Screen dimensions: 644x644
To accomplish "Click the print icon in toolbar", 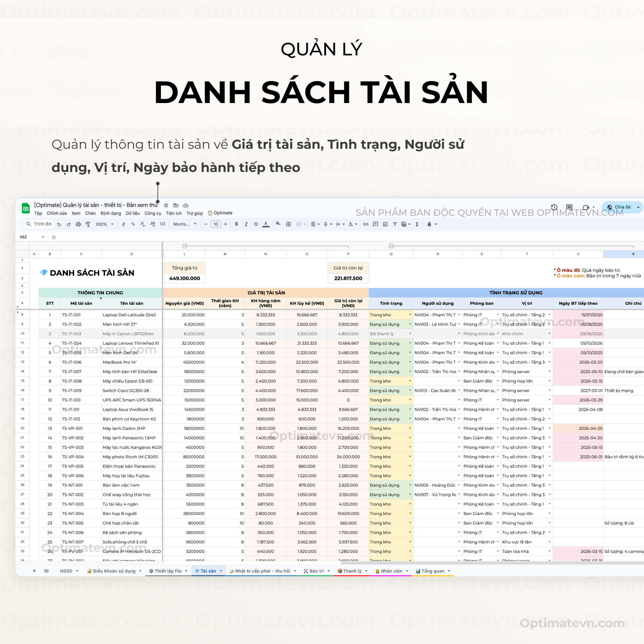I will pyautogui.click(x=78, y=224).
